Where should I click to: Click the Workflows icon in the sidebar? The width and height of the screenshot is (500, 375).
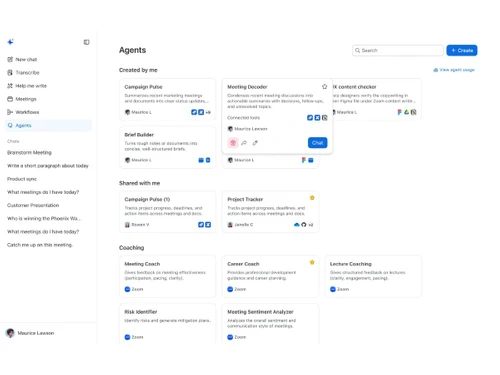coord(10,112)
